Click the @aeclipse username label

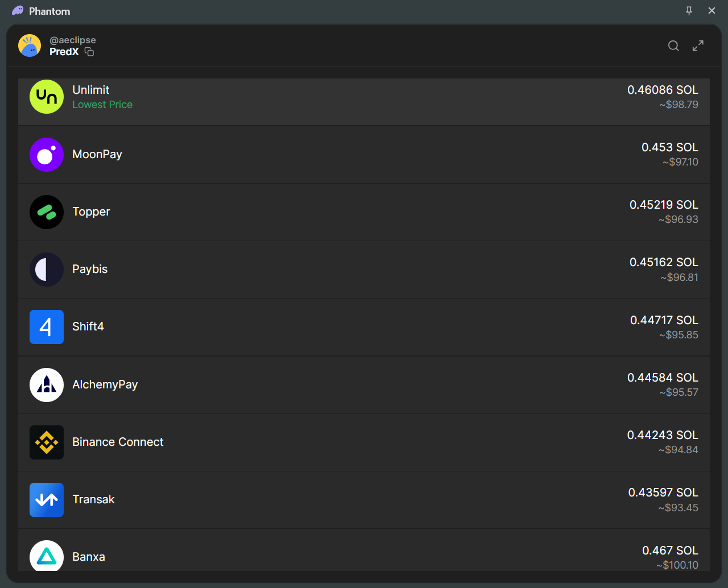[73, 40]
